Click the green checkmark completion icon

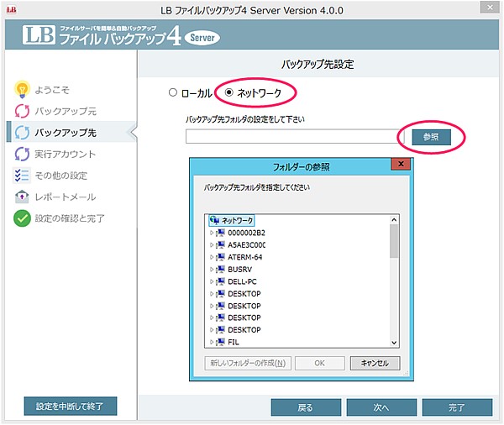click(22, 218)
